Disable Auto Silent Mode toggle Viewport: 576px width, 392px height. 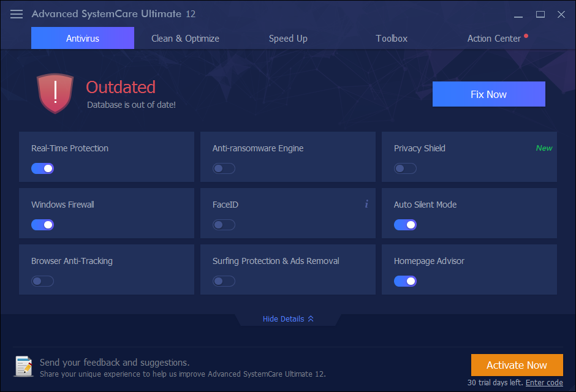[x=405, y=225]
